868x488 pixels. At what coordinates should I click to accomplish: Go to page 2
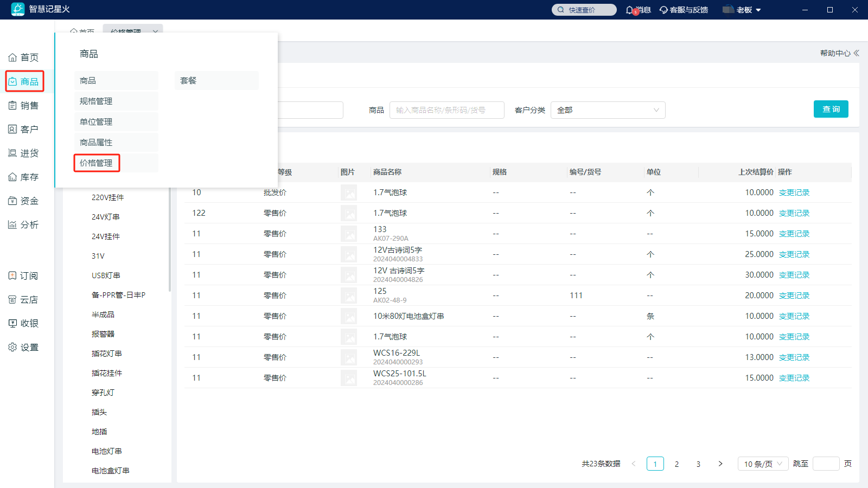(676, 464)
